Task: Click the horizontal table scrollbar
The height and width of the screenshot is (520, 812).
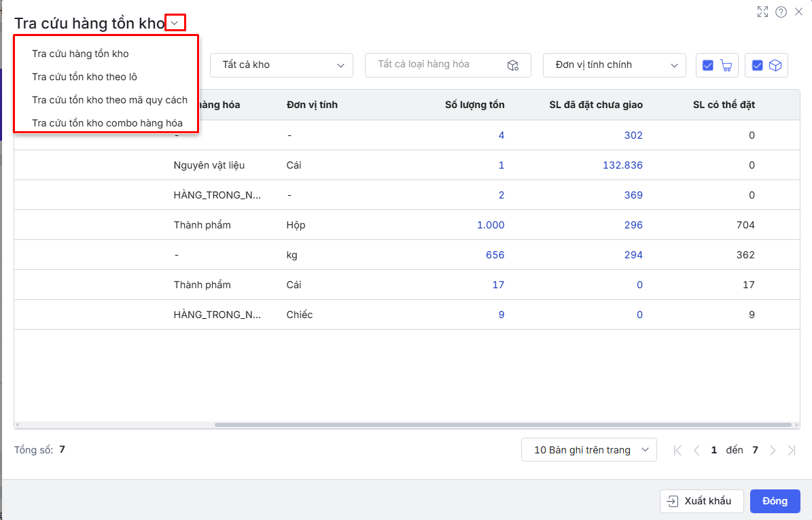Action: (x=503, y=425)
